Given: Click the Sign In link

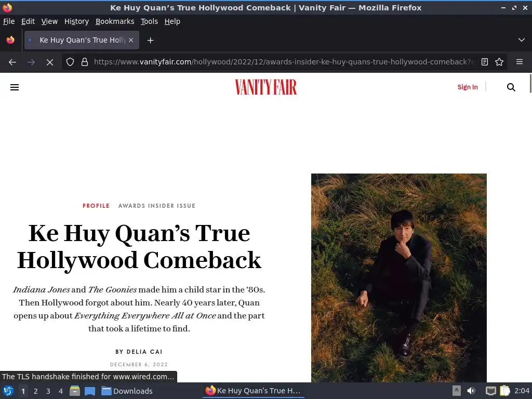Looking at the screenshot, I should (468, 87).
